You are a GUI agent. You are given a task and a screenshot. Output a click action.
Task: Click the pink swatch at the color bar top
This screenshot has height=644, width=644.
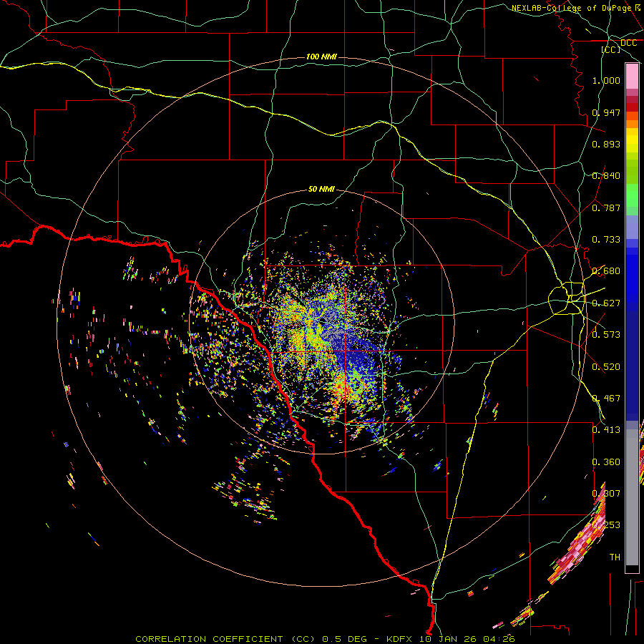632,77
